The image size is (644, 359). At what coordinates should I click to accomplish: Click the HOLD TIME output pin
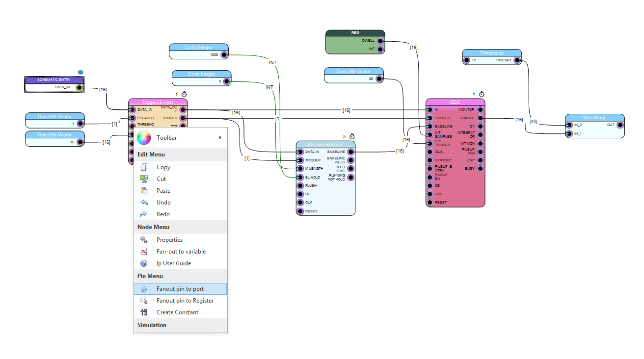350,169
